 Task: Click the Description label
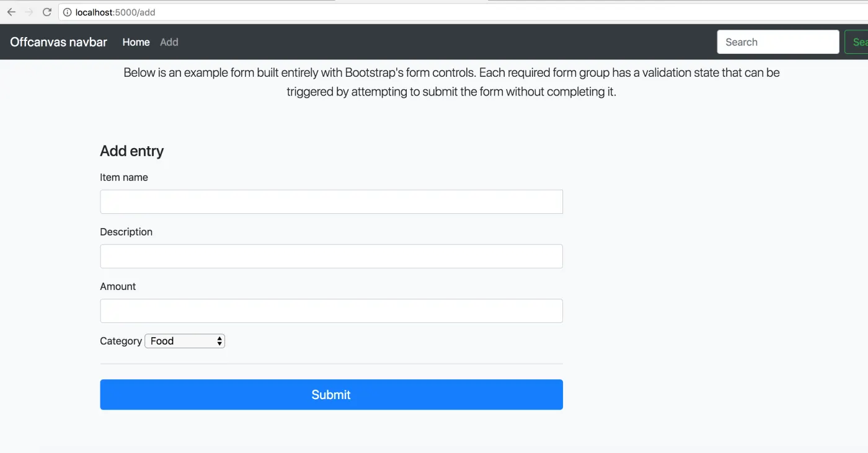pyautogui.click(x=126, y=232)
